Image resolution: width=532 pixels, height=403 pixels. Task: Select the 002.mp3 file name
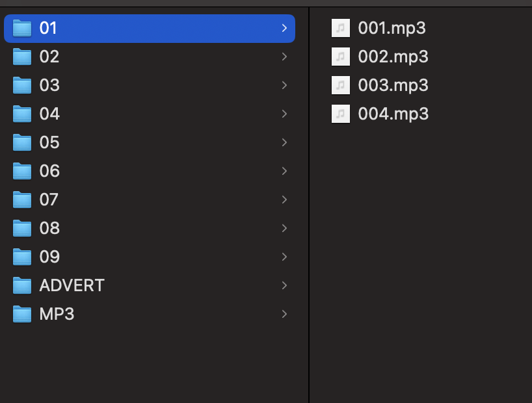(393, 57)
